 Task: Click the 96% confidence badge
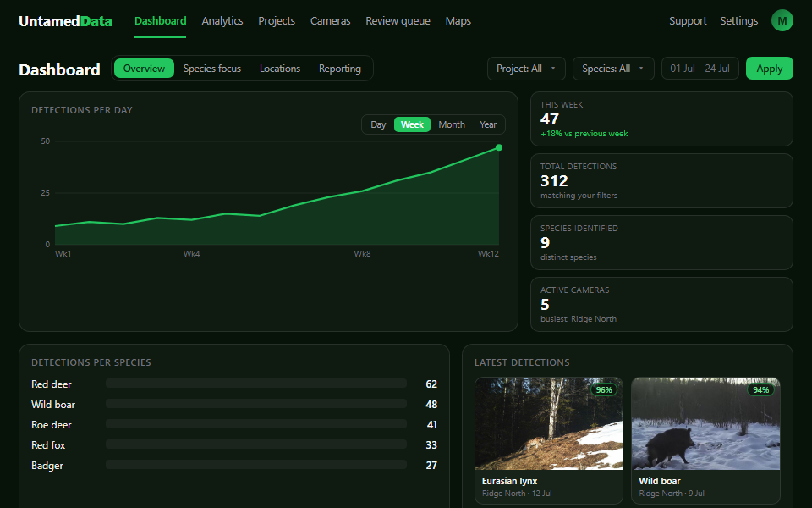(604, 389)
